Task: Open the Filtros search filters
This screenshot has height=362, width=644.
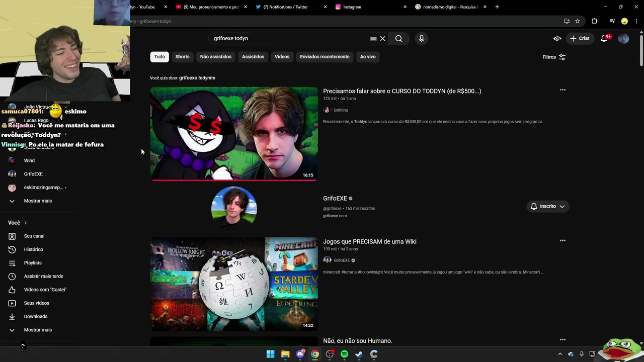Action: pyautogui.click(x=554, y=57)
